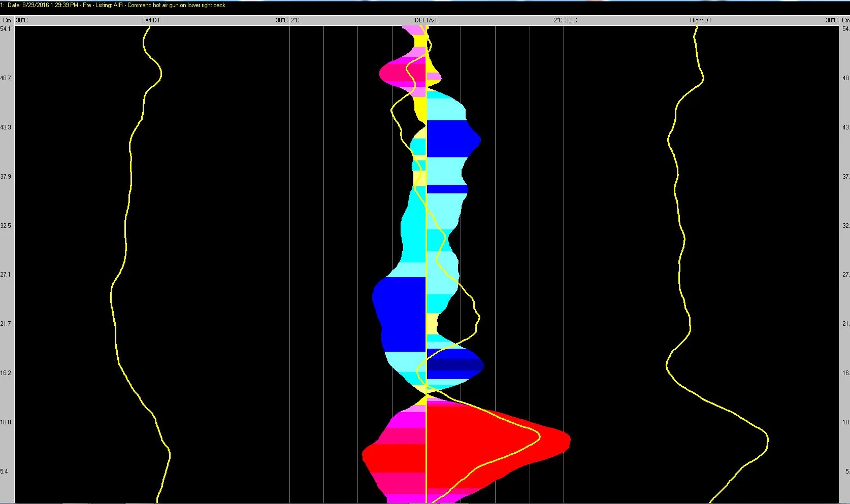Click the 38°C scale label of Left DT
850x504 pixels.
click(281, 20)
